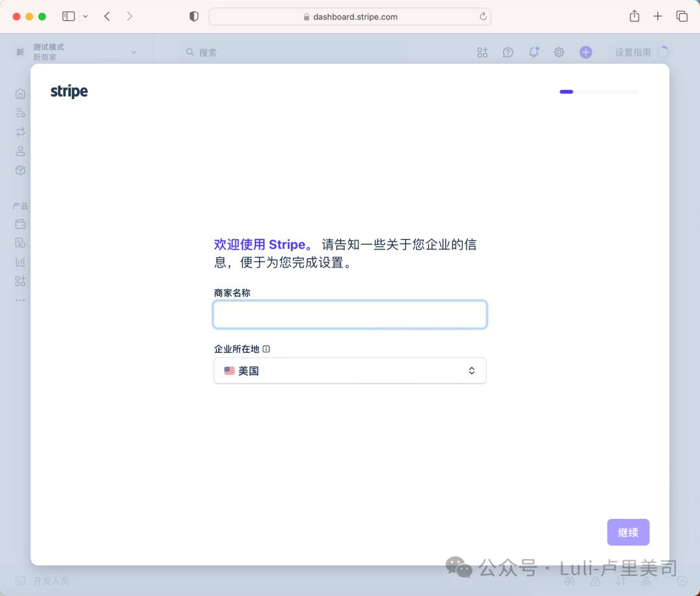Image resolution: width=700 pixels, height=596 pixels.
Task: Open a new tab with the plus icon
Action: click(x=658, y=16)
